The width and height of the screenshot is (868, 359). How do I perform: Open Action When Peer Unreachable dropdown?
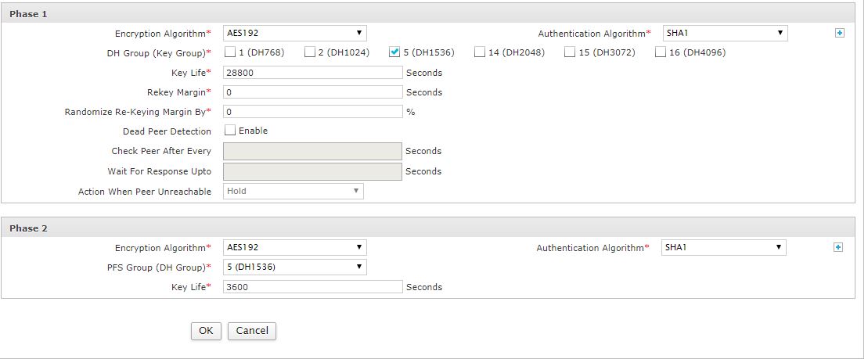click(x=294, y=192)
